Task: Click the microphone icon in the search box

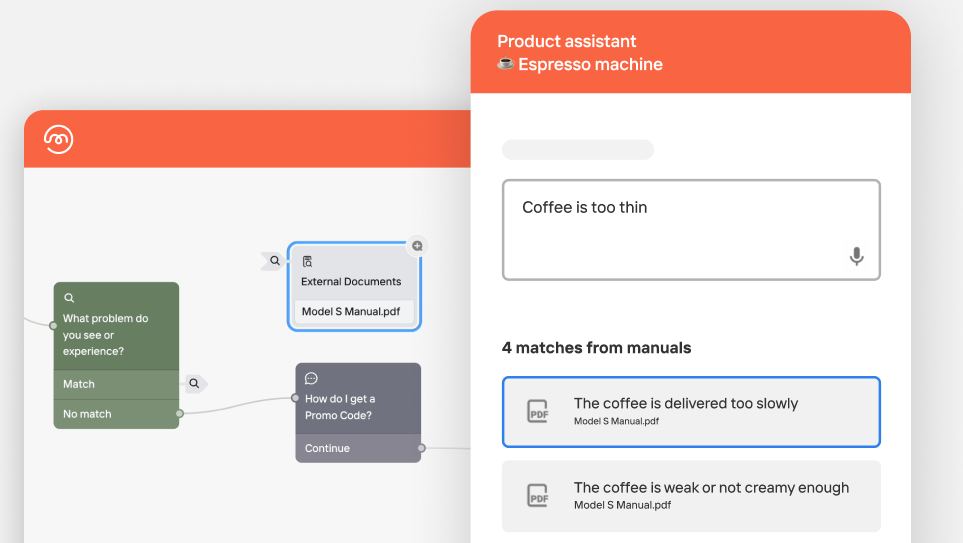Action: click(x=856, y=257)
